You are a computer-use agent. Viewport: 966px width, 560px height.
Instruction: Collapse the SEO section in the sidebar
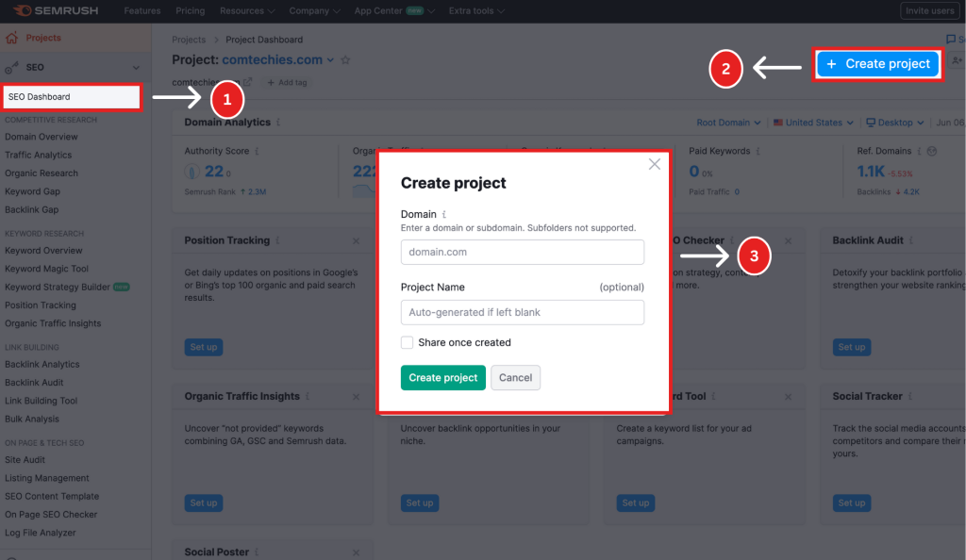[x=136, y=69]
